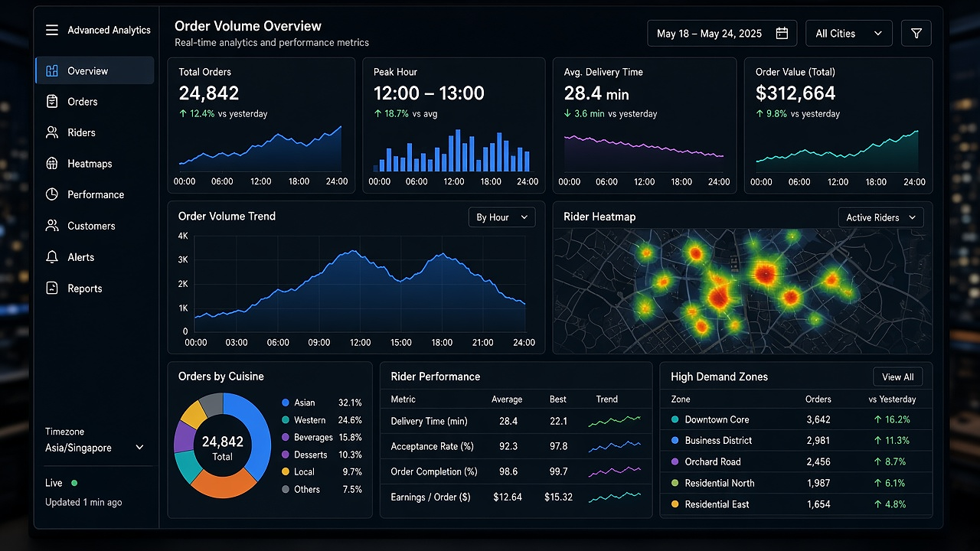
Task: Click the down arrow under Avg. Delivery Time
Action: (567, 114)
